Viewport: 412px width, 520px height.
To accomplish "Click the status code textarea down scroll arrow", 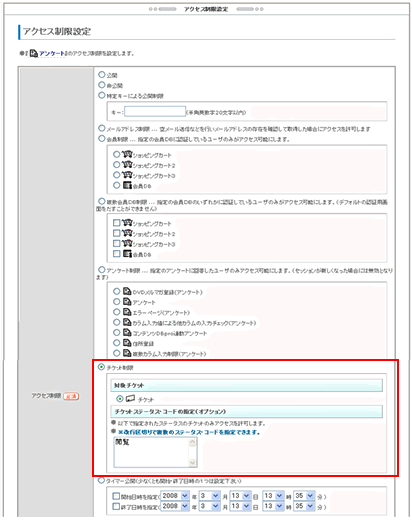I will (192, 462).
